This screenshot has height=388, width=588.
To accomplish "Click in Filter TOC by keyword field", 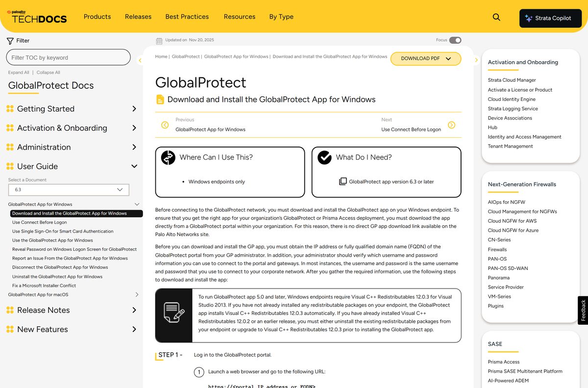I will (69, 57).
